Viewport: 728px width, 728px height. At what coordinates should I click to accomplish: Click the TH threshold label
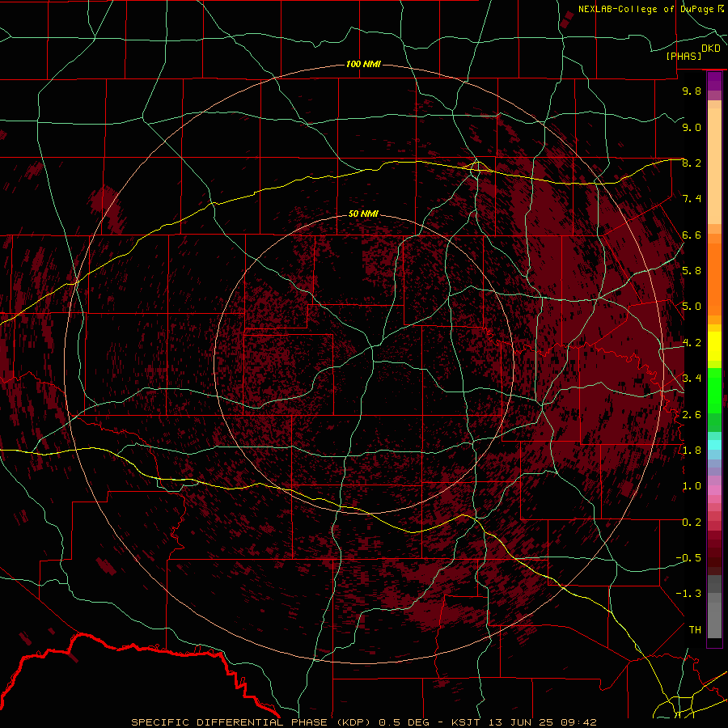click(x=695, y=630)
